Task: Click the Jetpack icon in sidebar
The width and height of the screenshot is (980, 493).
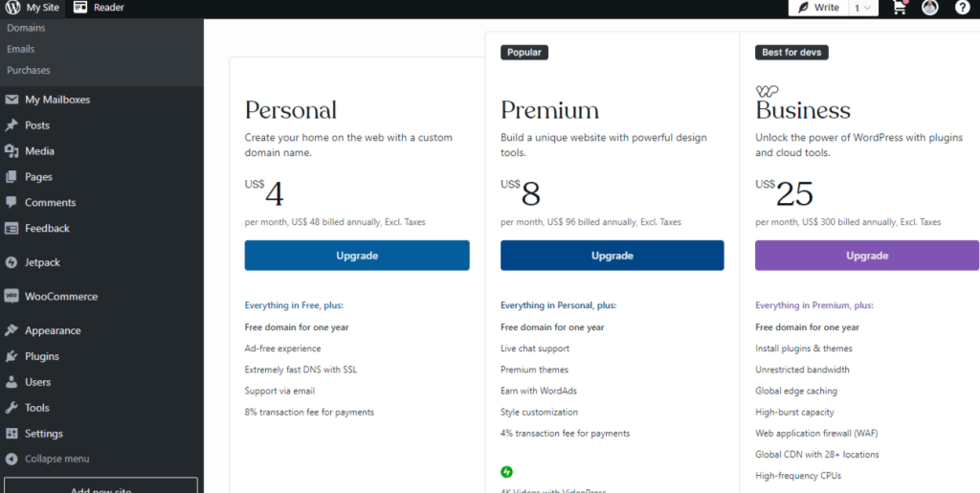Action: pyautogui.click(x=11, y=262)
